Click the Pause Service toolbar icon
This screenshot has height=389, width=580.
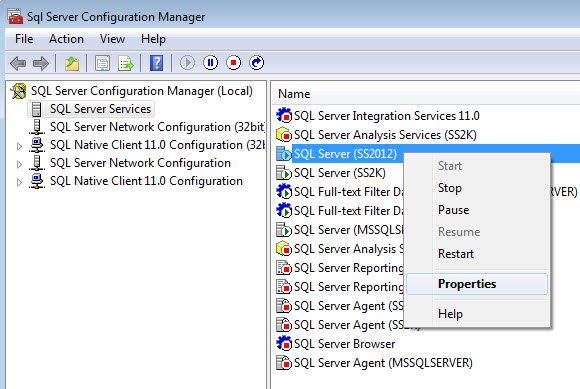point(210,62)
